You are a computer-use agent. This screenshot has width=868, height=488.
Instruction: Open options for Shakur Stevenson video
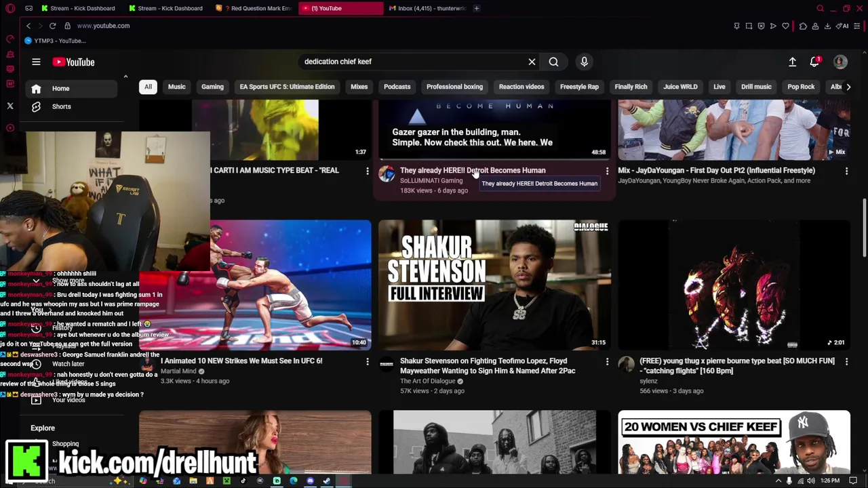pos(607,361)
